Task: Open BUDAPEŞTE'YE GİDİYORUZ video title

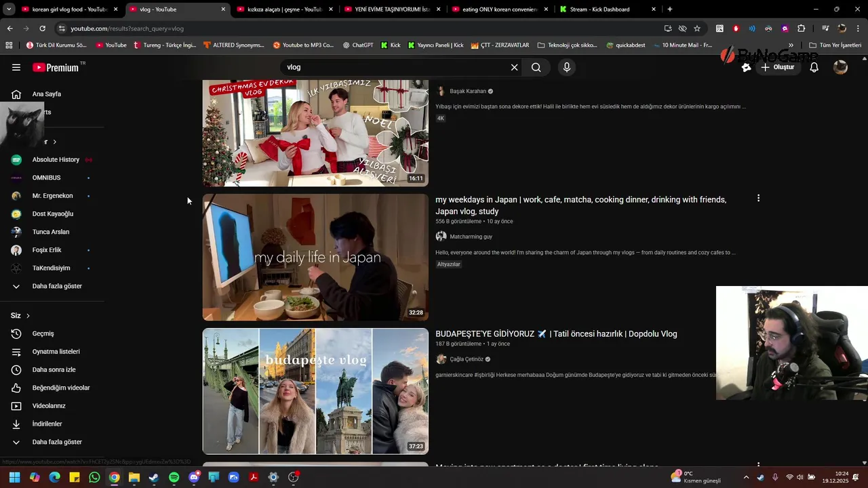Action: (556, 333)
